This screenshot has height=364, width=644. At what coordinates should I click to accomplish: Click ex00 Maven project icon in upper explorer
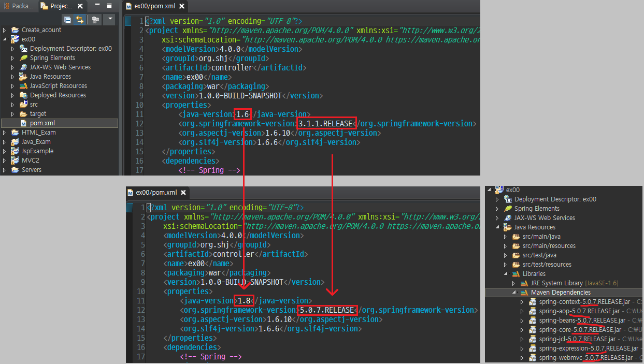click(15, 39)
